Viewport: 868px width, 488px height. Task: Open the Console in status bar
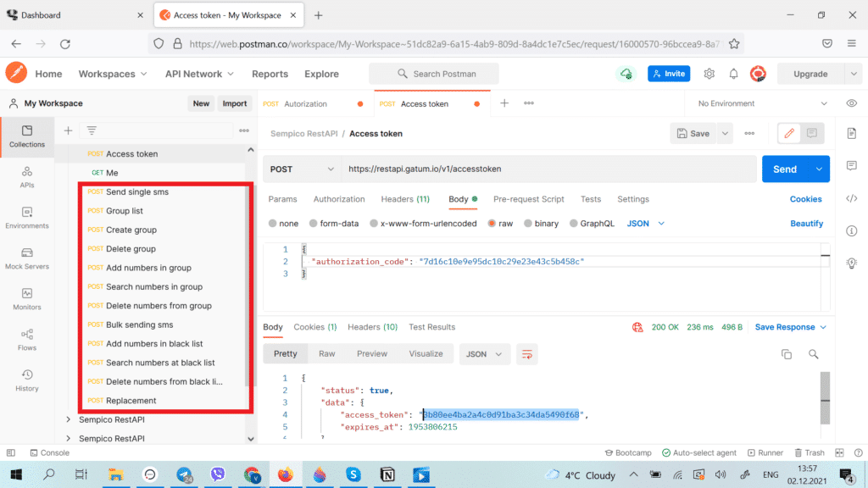[x=50, y=452]
